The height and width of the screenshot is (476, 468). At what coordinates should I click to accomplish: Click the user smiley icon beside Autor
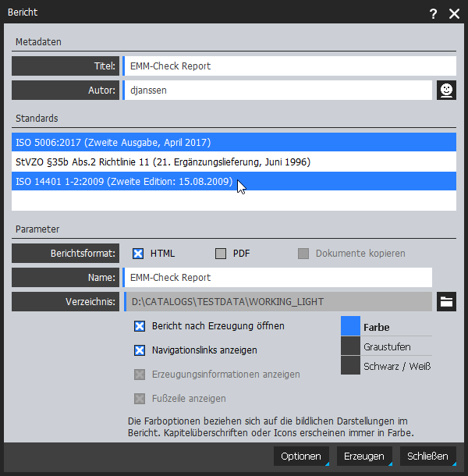(446, 91)
